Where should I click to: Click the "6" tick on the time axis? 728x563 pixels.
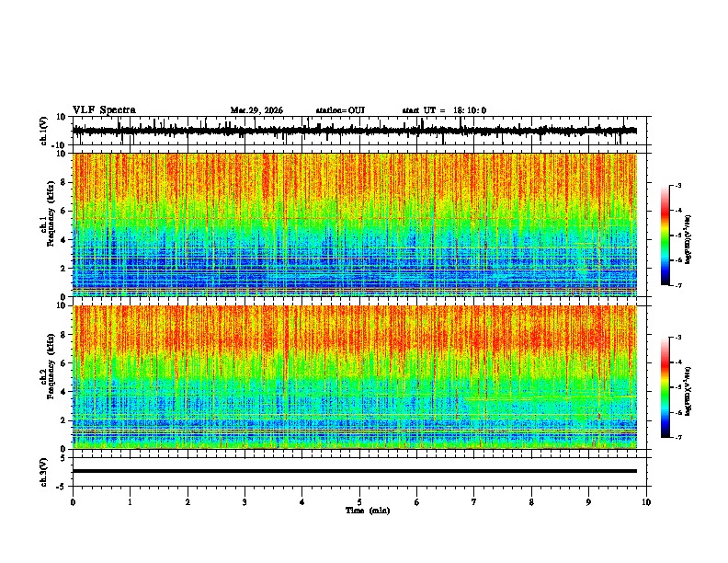tap(417, 502)
